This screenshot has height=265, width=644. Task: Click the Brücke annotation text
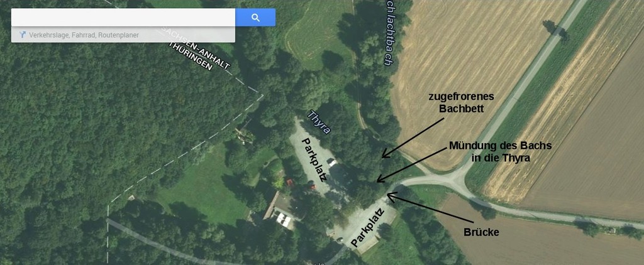(x=481, y=232)
